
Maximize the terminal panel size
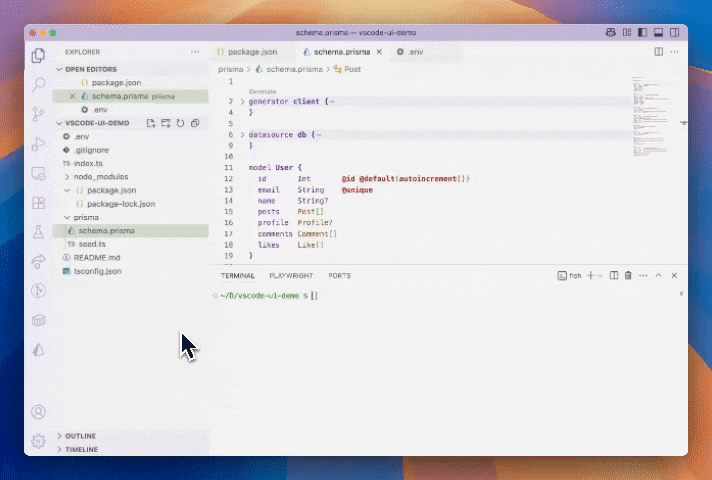point(659,275)
